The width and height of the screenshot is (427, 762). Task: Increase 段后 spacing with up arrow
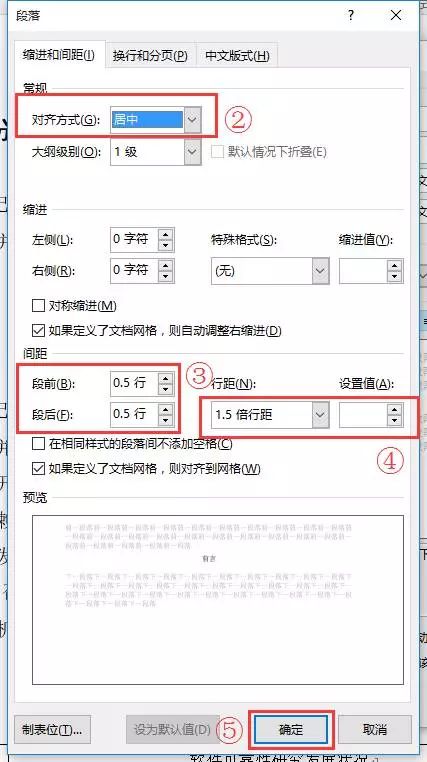(x=166, y=410)
